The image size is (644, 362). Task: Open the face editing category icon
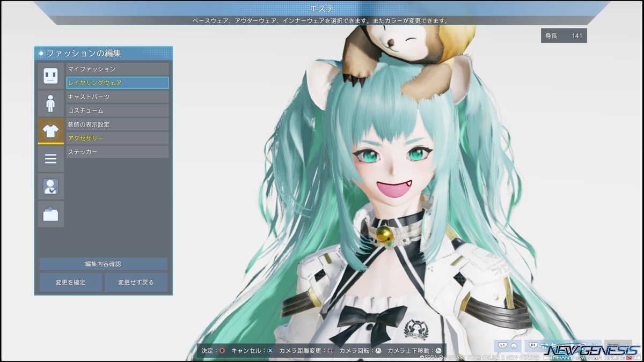(x=50, y=76)
